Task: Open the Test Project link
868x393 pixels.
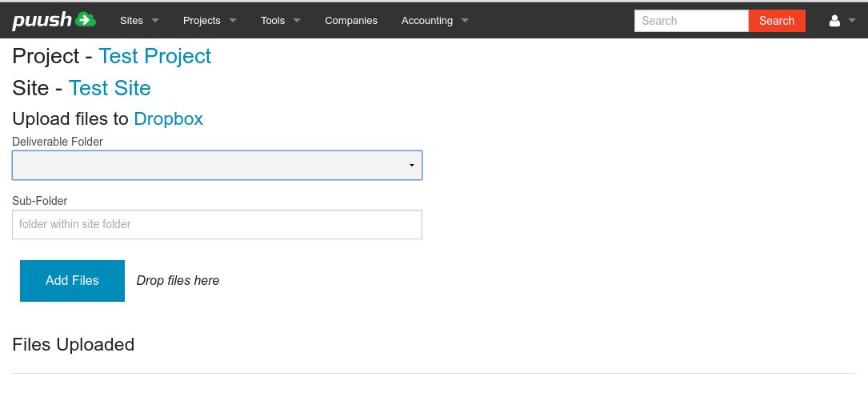Action: point(154,56)
